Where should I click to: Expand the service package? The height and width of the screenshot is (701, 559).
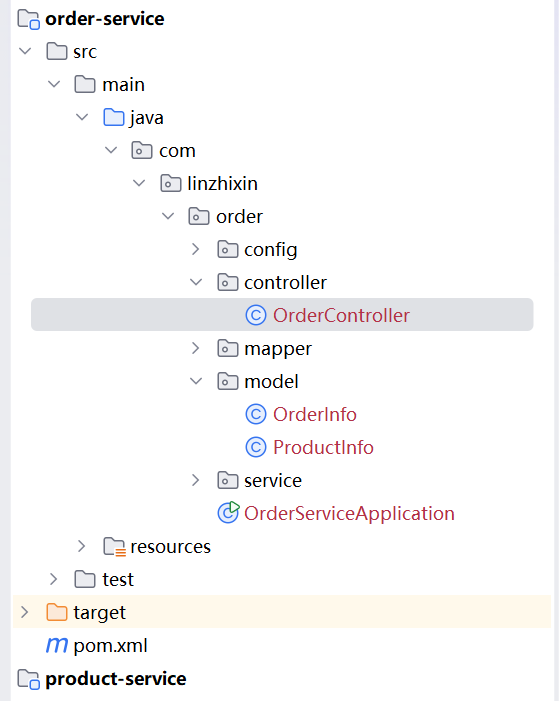tap(195, 480)
